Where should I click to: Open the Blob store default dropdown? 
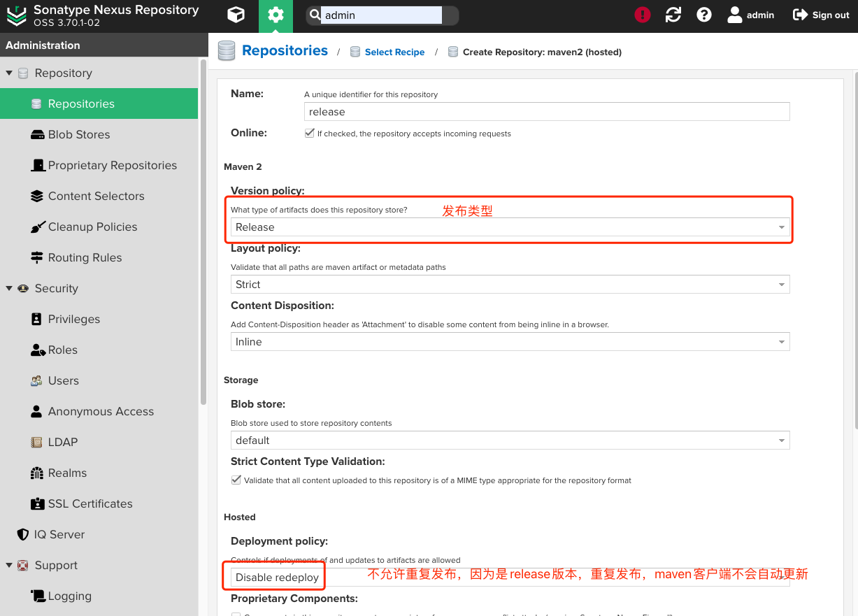pos(510,440)
